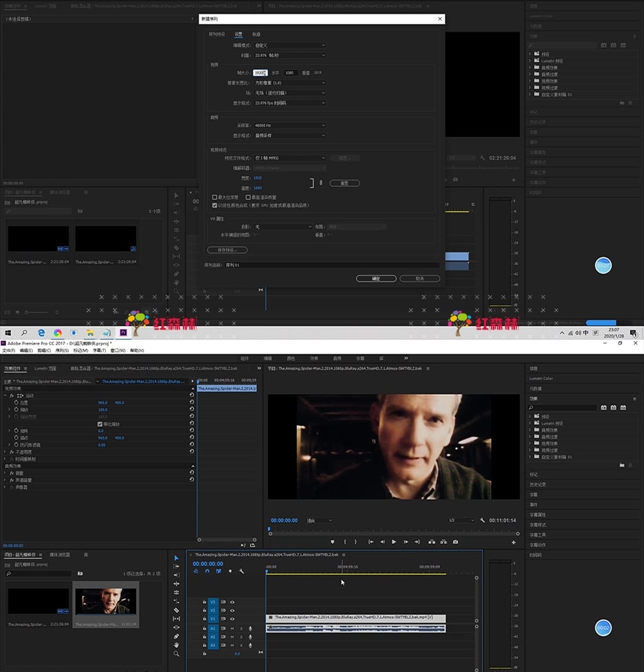Select the Zoom tool in lower toolbar
Viewport: 644px width, 672px height.
click(x=177, y=653)
